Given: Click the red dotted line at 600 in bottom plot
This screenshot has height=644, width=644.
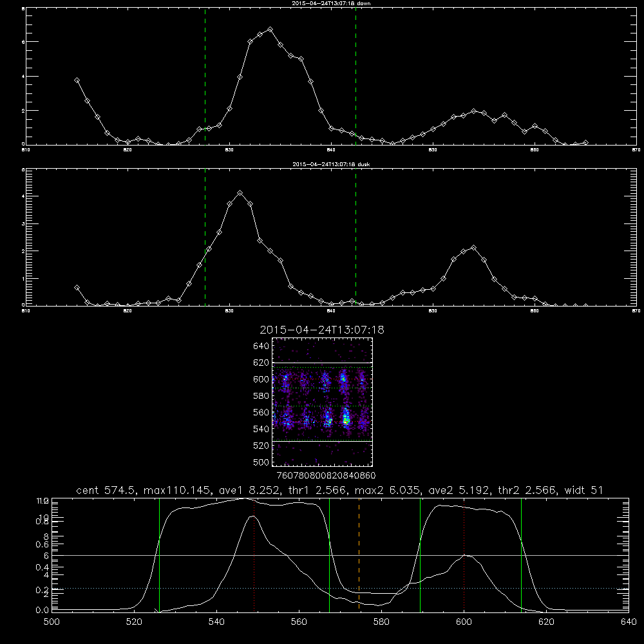Looking at the screenshot, I should [x=464, y=554].
